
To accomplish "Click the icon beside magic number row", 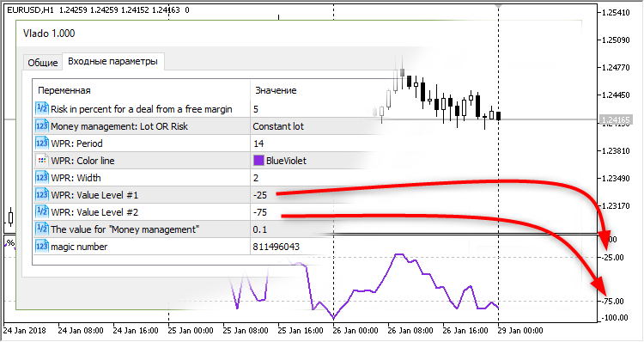I will pyautogui.click(x=42, y=247).
